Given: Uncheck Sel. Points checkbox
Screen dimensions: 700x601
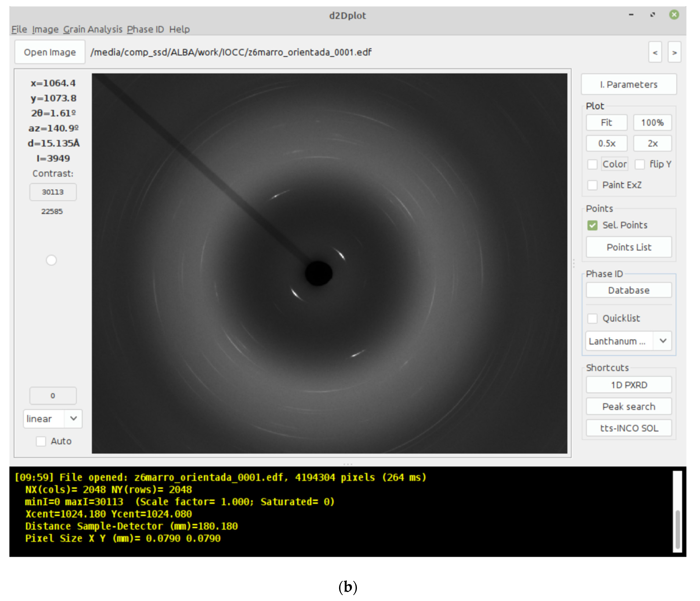Looking at the screenshot, I should click(x=592, y=225).
